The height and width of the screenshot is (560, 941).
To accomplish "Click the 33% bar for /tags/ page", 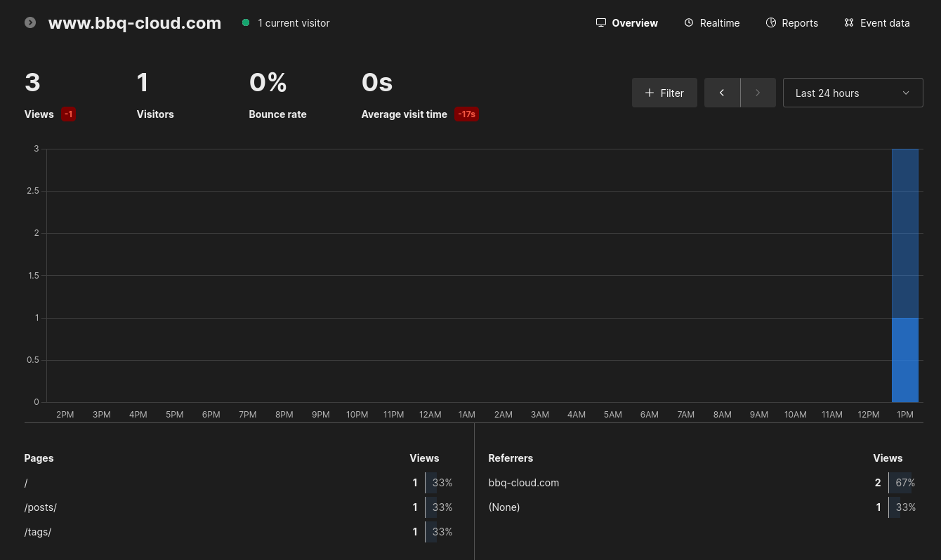I will click(x=439, y=532).
